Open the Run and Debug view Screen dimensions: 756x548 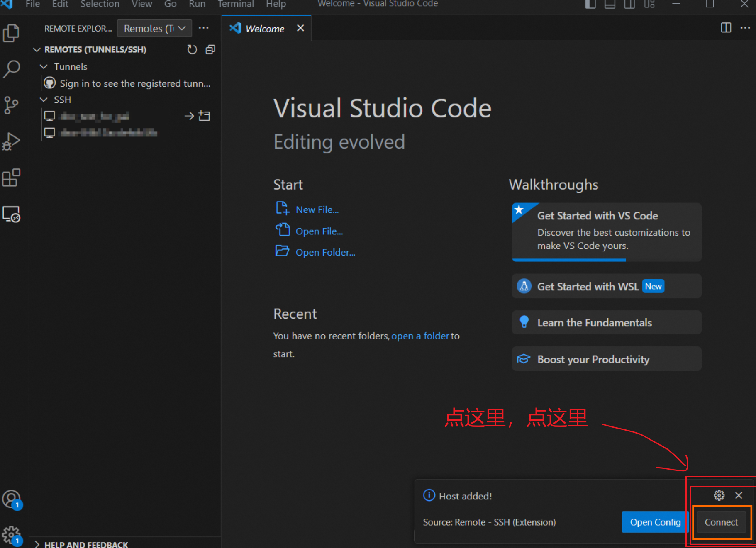coord(11,141)
